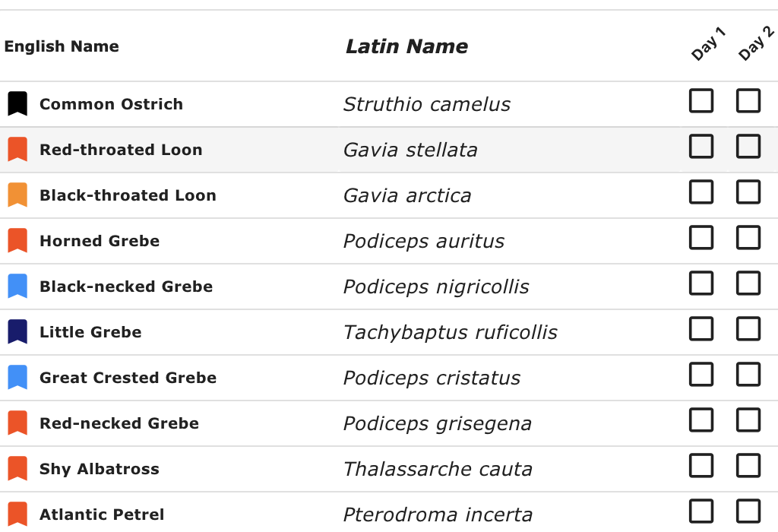Check Day 2 box for Podiceps grisegena
Viewport: 778px width, 532px height.
748,420
